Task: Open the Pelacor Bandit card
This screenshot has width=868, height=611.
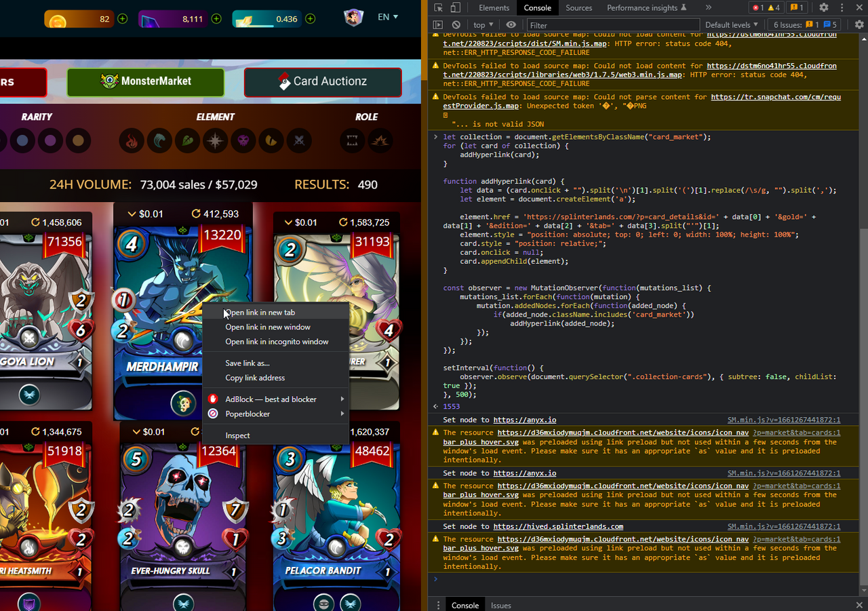Action: [336, 517]
